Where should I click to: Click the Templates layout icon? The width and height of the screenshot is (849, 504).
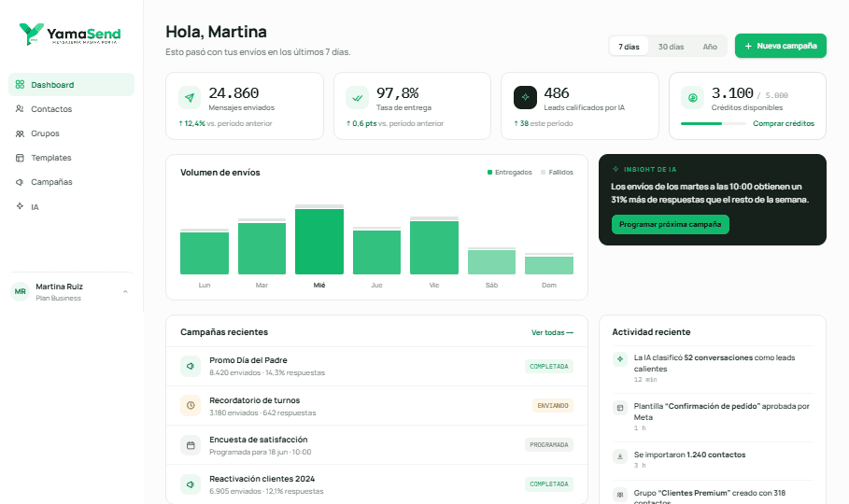pyautogui.click(x=20, y=158)
